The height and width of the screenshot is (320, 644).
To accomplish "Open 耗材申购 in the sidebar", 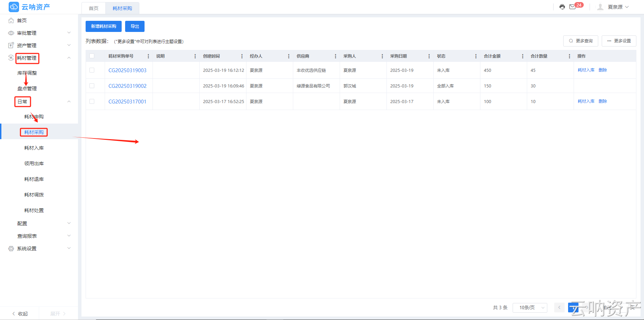I will point(34,117).
